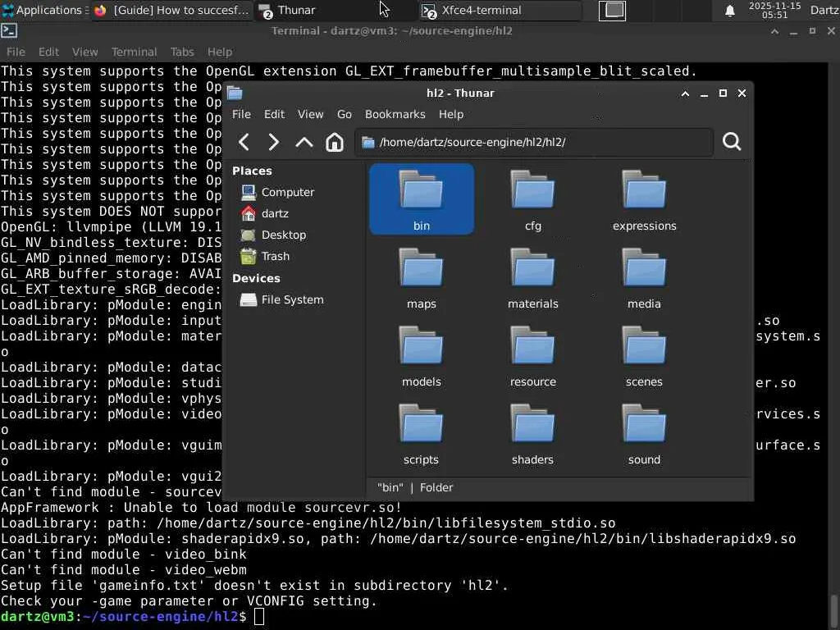Click the "bin" | Folder status bar text
The height and width of the screenshot is (630, 840).
(415, 487)
